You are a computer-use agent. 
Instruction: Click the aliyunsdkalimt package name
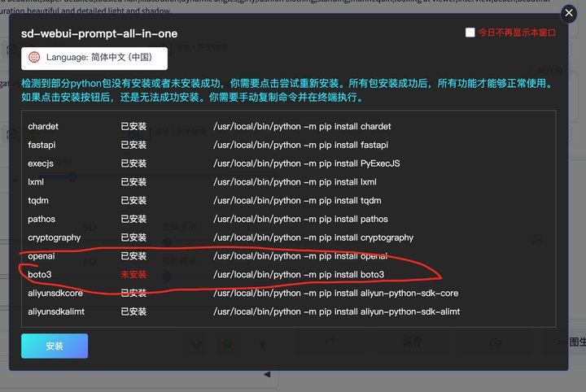coord(56,311)
